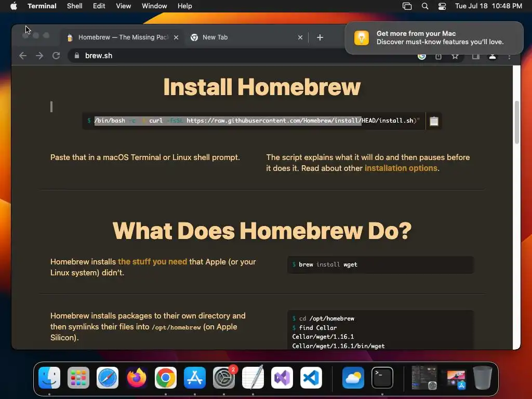Open a new browser tab with plus button

click(320, 37)
